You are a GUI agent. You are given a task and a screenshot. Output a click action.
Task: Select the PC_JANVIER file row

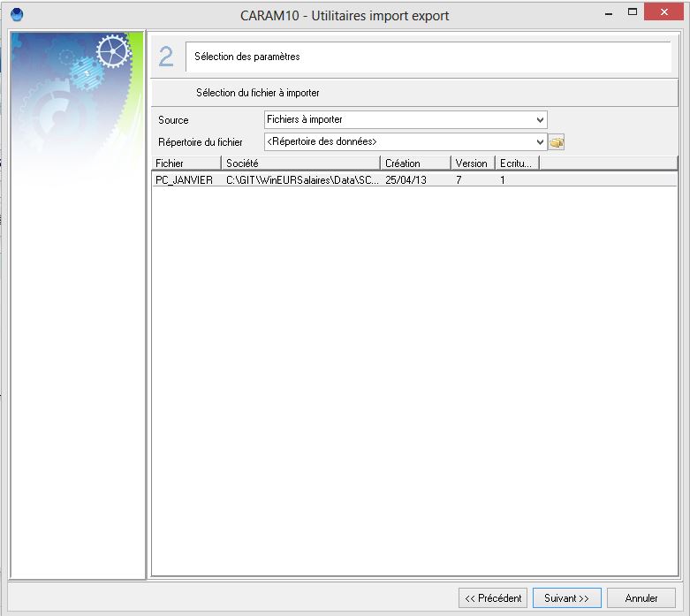coord(414,179)
